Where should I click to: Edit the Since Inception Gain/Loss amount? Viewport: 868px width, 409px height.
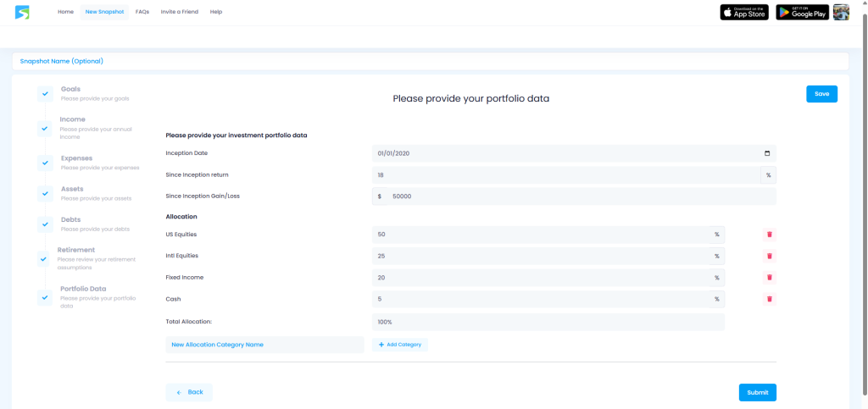(581, 196)
